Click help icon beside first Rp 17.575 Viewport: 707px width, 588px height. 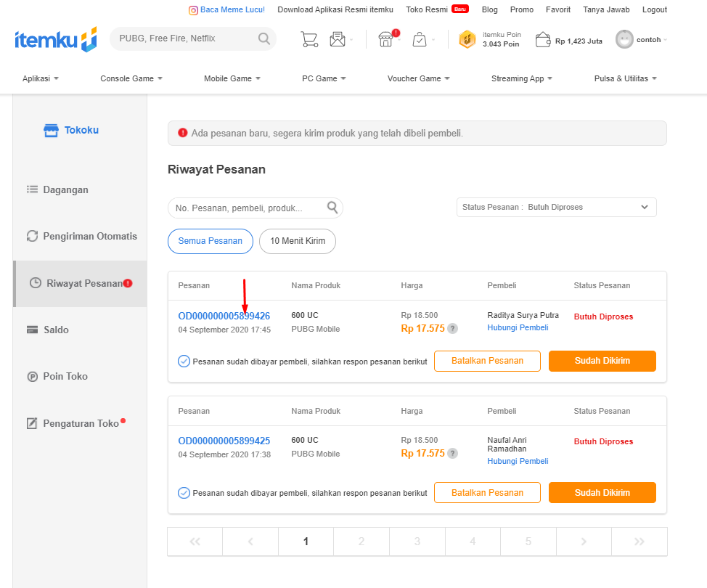452,329
